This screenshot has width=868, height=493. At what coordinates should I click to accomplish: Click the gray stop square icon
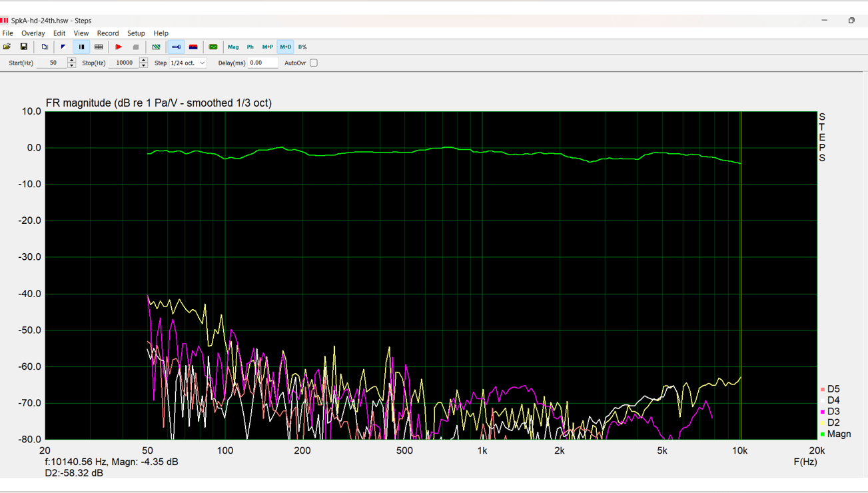(136, 47)
